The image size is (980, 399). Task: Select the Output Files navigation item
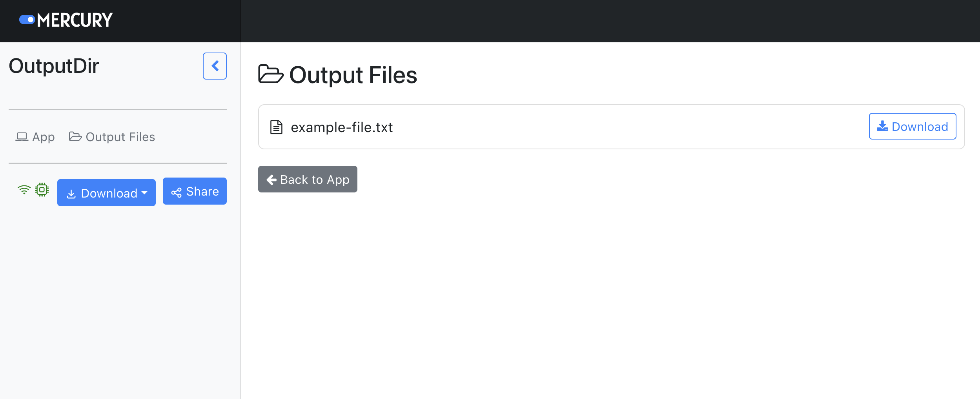112,136
